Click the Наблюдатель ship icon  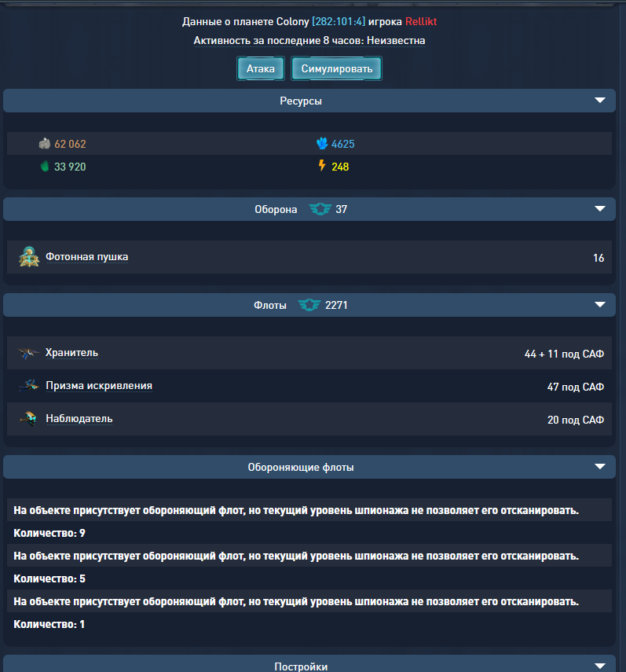click(29, 419)
